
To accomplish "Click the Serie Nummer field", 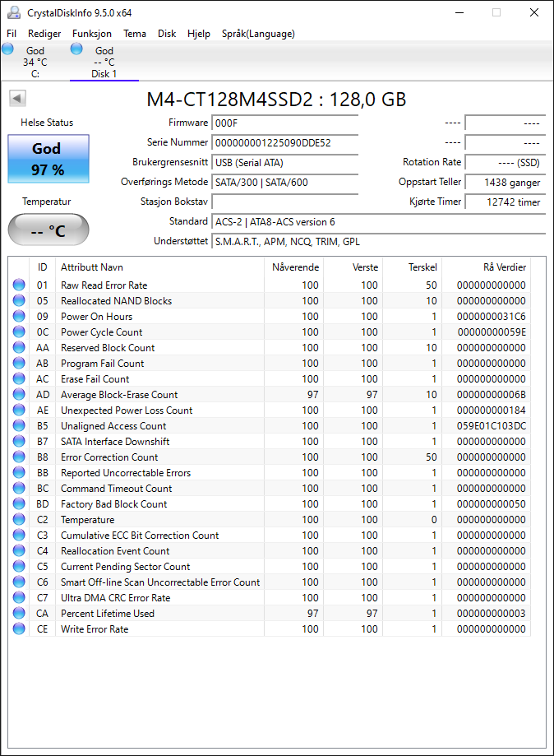I will (284, 142).
